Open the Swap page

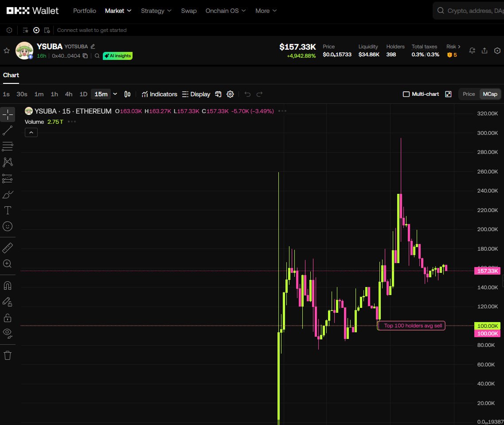tap(189, 11)
